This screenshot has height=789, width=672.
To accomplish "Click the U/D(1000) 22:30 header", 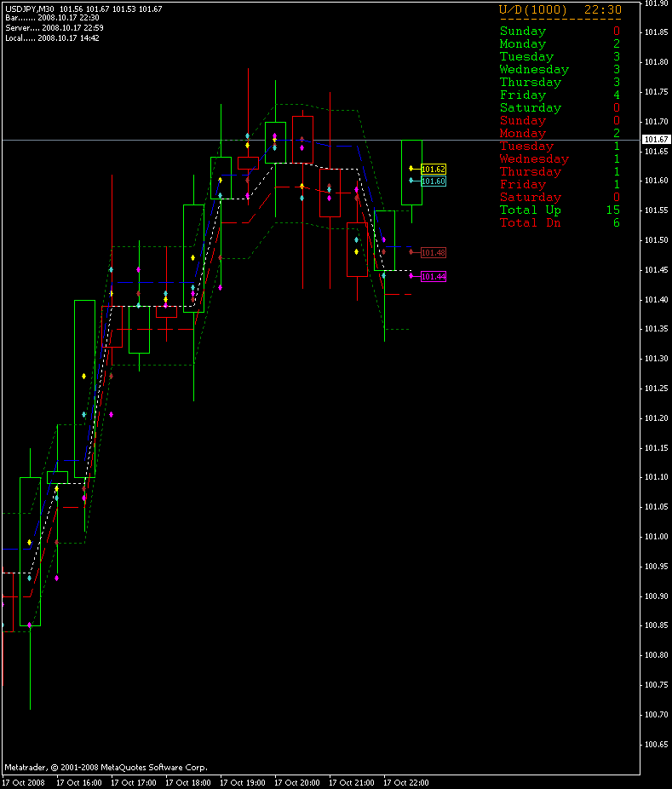I will tap(560, 9).
